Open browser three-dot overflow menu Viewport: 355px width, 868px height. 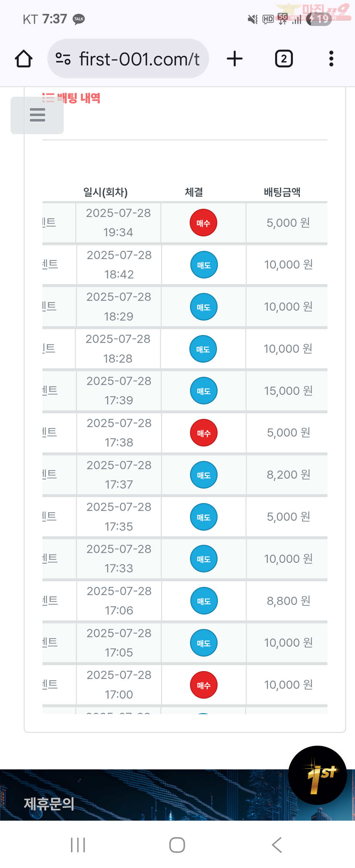point(331,59)
